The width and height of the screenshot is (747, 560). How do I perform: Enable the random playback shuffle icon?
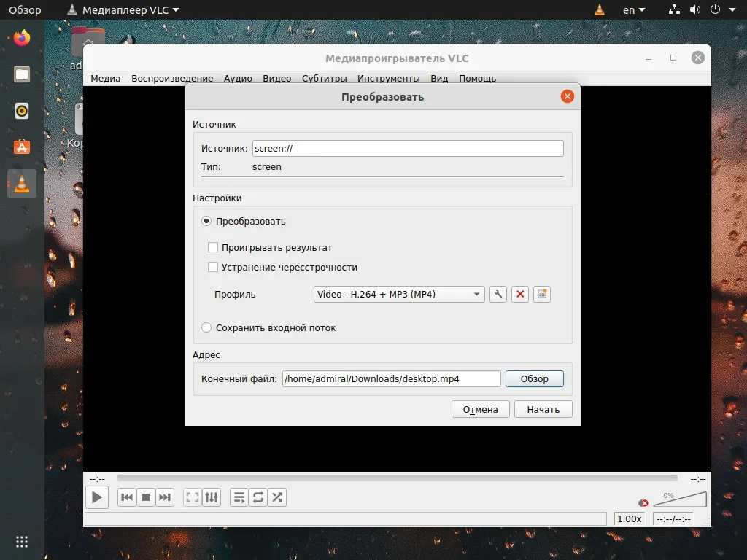point(277,497)
